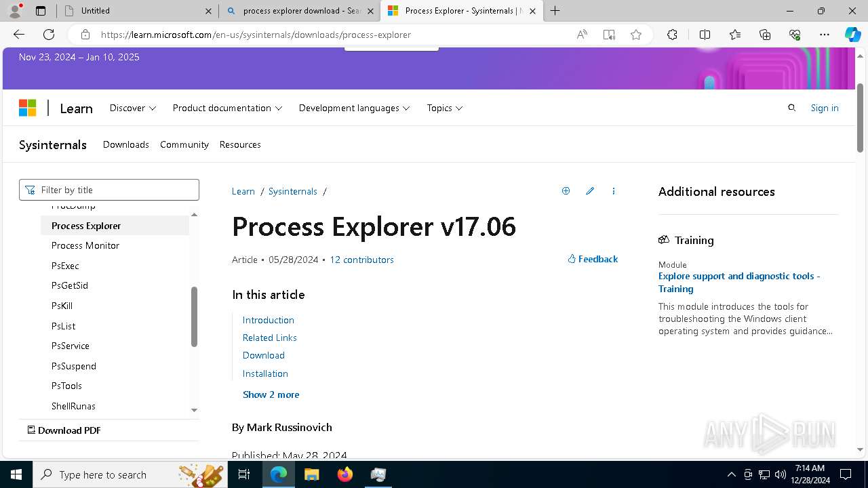
Task: Open the Learn site search magnifier
Action: (x=791, y=108)
